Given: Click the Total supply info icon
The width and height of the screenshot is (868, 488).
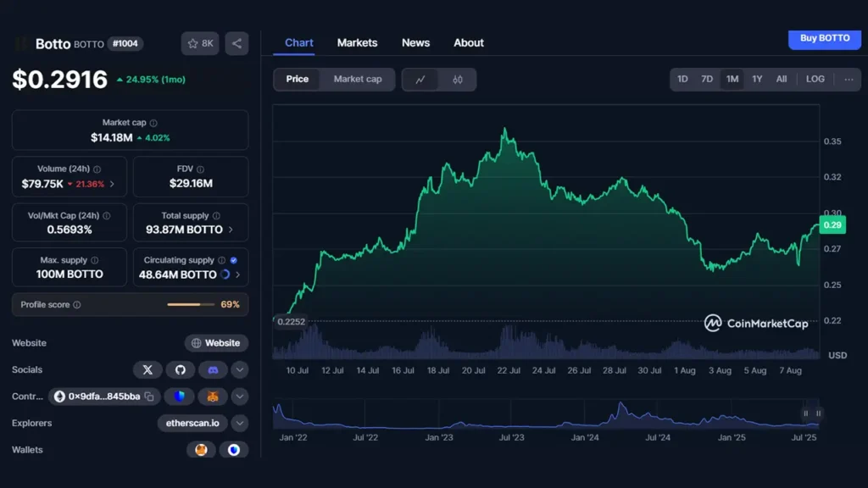Looking at the screenshot, I should click(216, 216).
